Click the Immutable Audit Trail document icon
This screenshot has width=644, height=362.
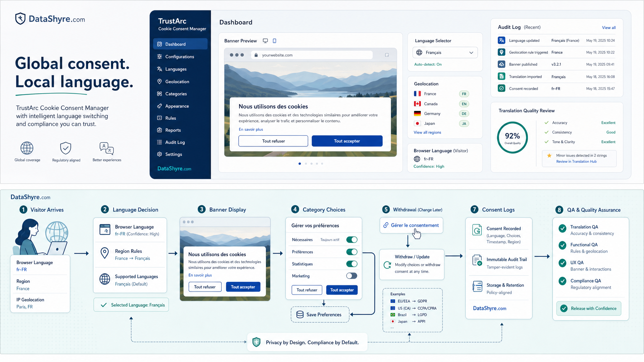(477, 261)
